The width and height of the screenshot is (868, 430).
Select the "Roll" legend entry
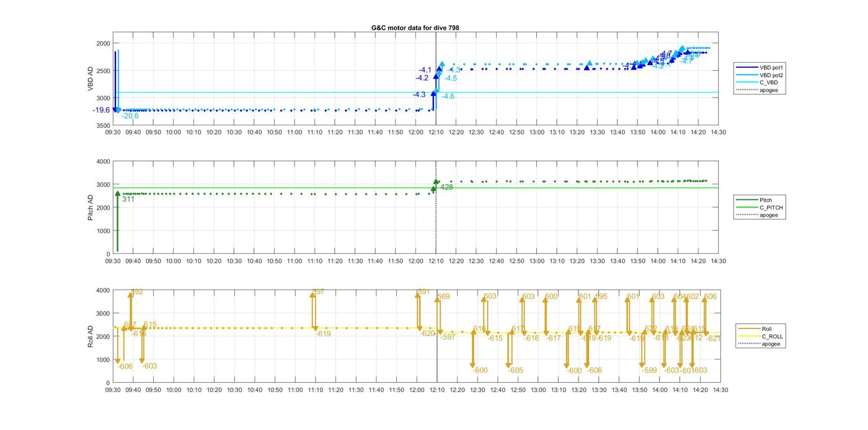click(759, 329)
